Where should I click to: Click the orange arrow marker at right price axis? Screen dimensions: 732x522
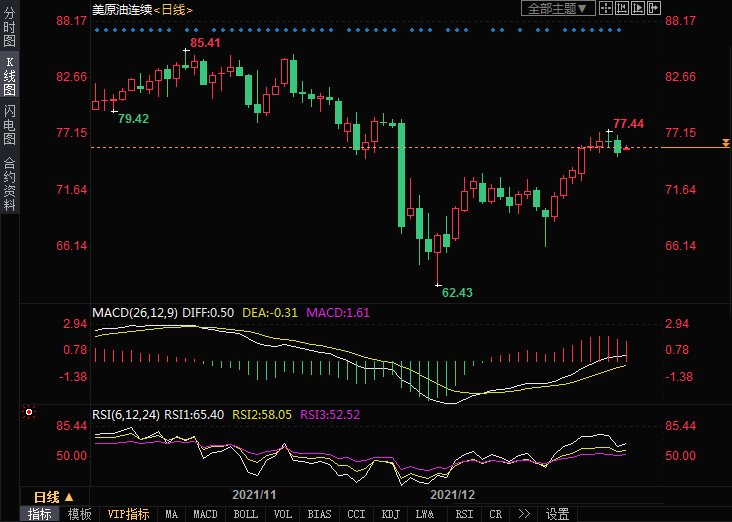725,147
